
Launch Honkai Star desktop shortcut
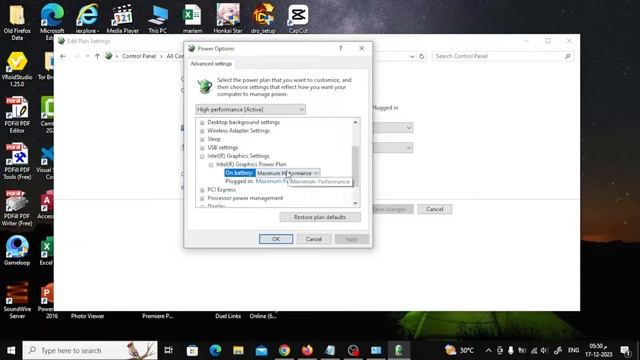pyautogui.click(x=228, y=19)
